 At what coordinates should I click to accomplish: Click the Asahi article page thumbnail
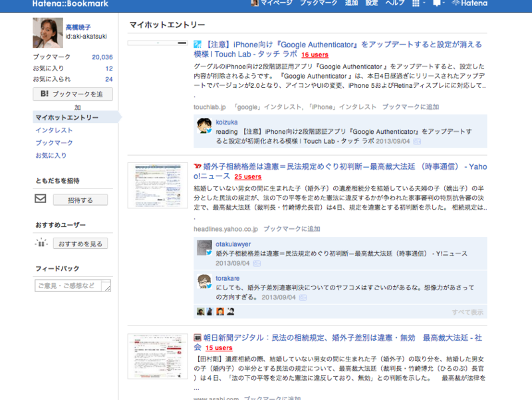158,356
